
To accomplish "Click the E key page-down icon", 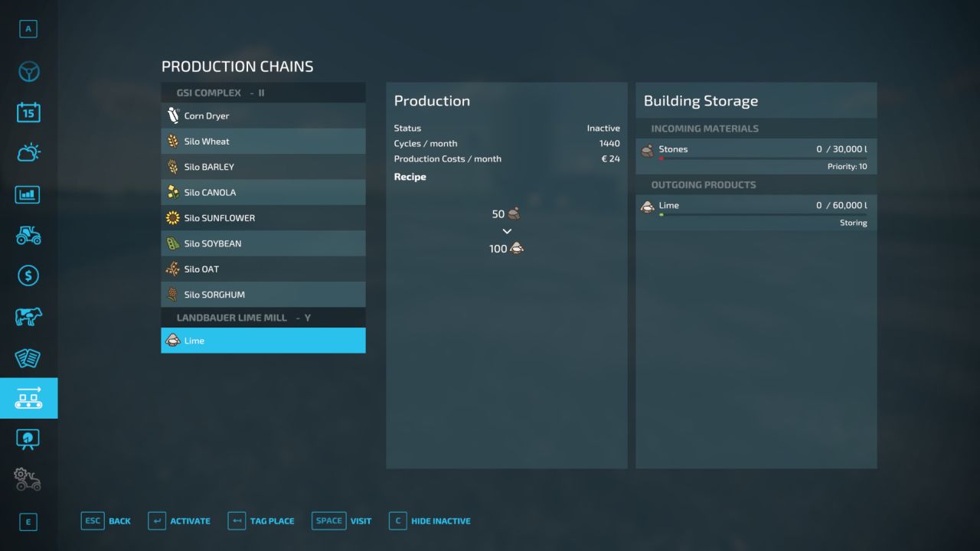I will click(28, 523).
